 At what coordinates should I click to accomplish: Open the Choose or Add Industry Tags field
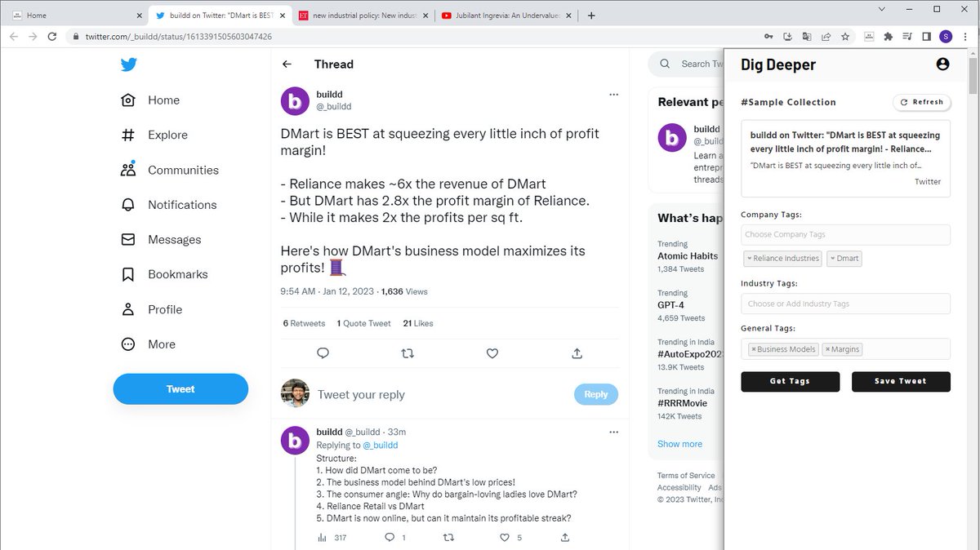click(x=845, y=304)
